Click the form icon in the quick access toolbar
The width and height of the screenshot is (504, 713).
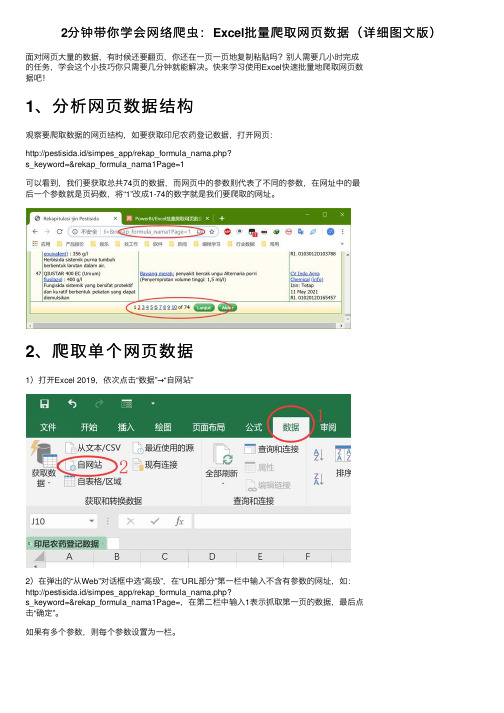[x=126, y=403]
